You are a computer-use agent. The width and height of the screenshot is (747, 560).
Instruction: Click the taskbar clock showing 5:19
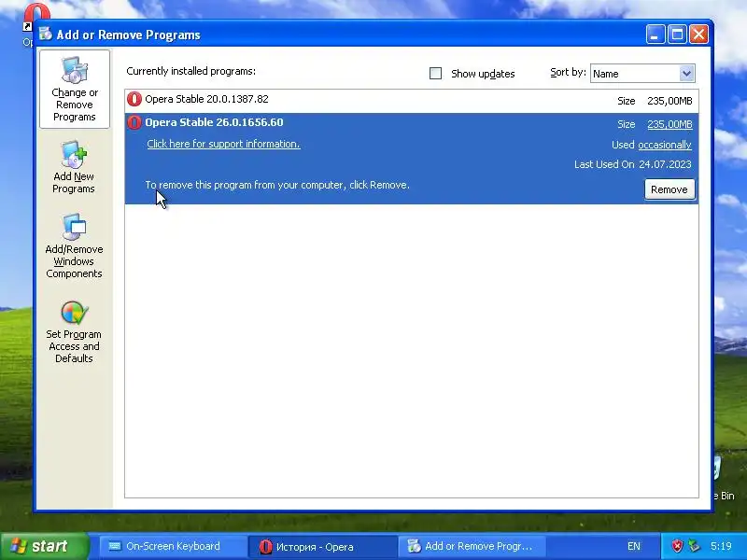(x=721, y=546)
